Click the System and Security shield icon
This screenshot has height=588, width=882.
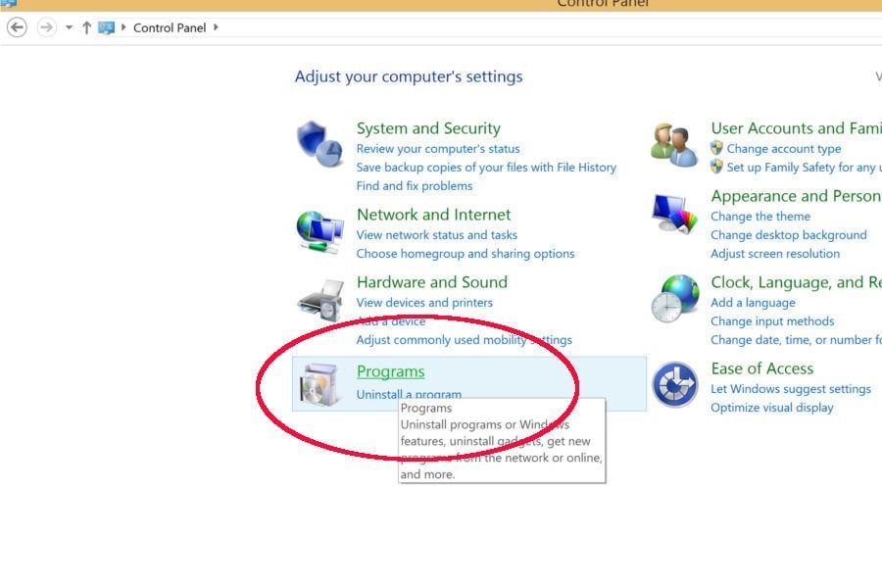pos(319,143)
